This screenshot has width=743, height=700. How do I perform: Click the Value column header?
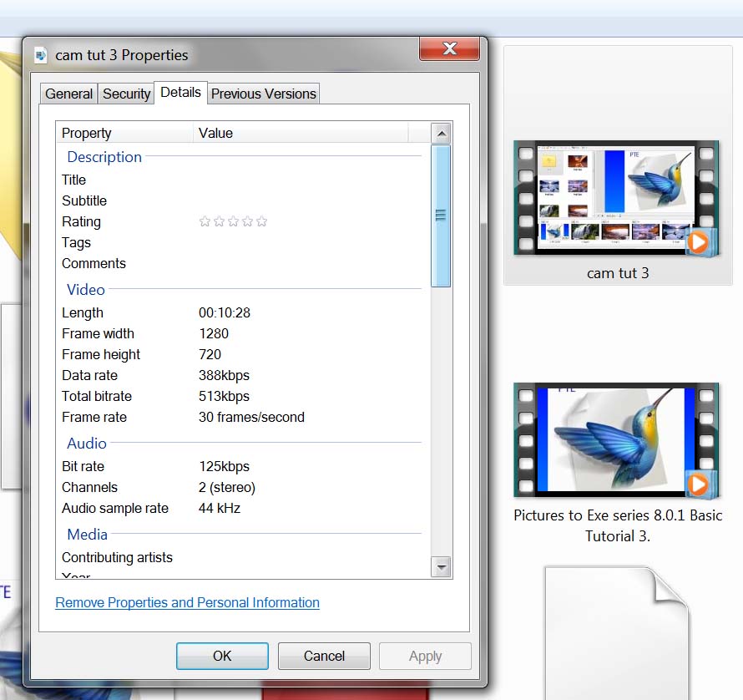(x=301, y=133)
